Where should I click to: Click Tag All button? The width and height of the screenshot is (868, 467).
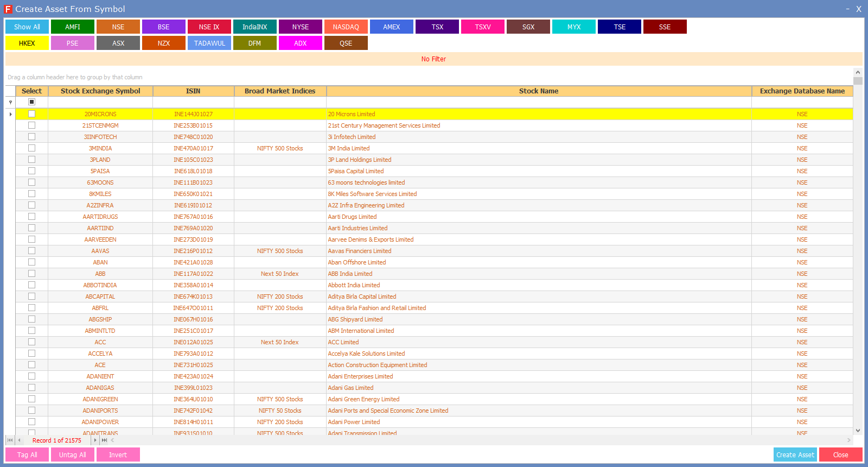tap(27, 455)
